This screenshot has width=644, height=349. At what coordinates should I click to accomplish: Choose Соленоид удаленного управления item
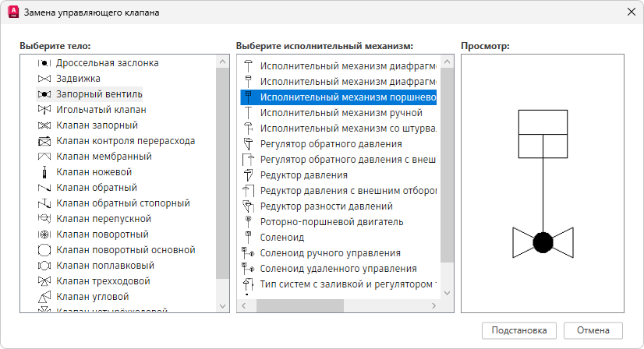point(338,269)
